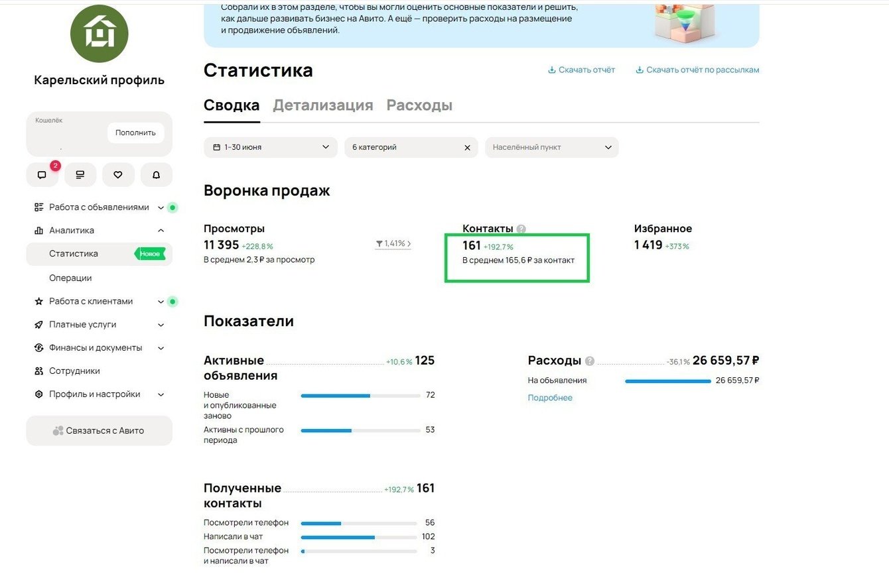
Task: Click the Пополнить wallet button
Action: point(135,133)
